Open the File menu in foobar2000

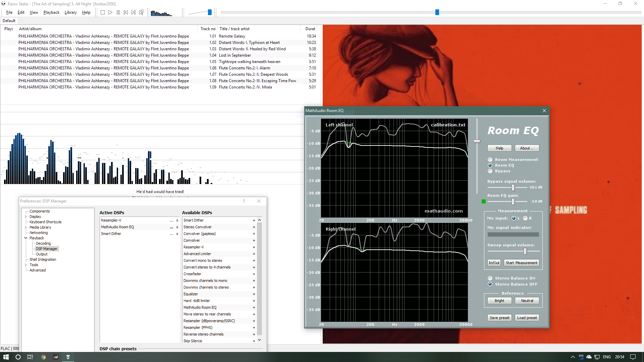point(8,12)
